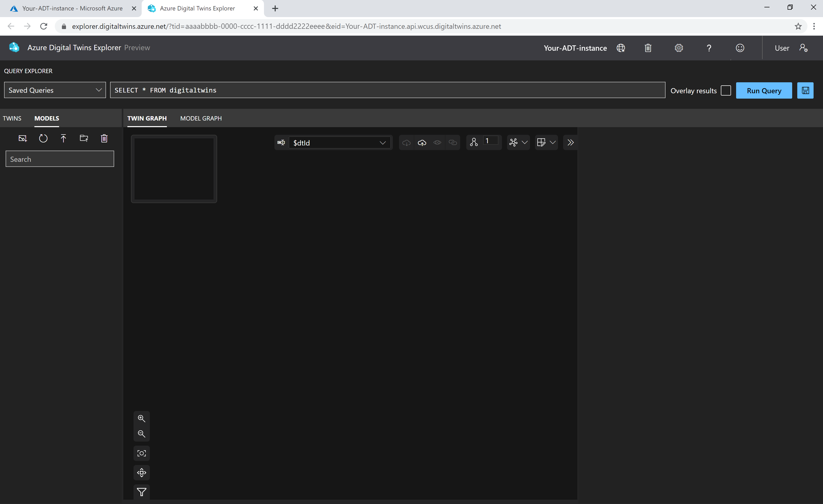Click the import graph cloud-upload icon
This screenshot has height=504, width=823.
coord(422,143)
